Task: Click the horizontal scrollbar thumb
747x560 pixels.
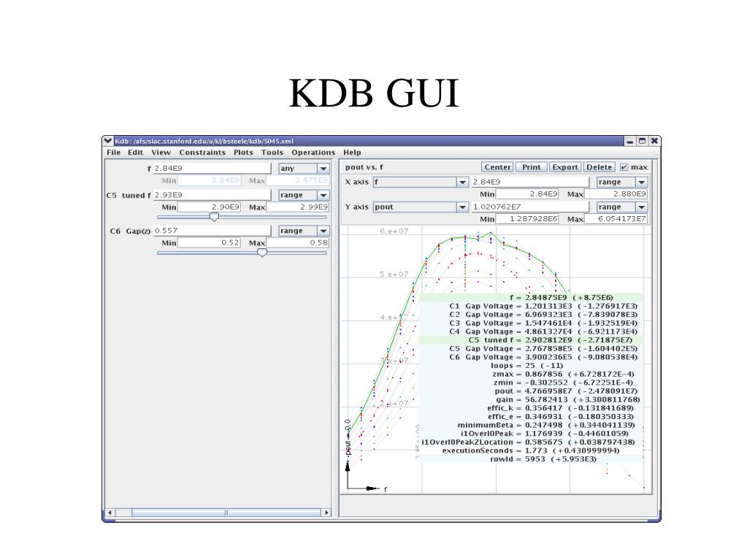Action: (x=226, y=513)
